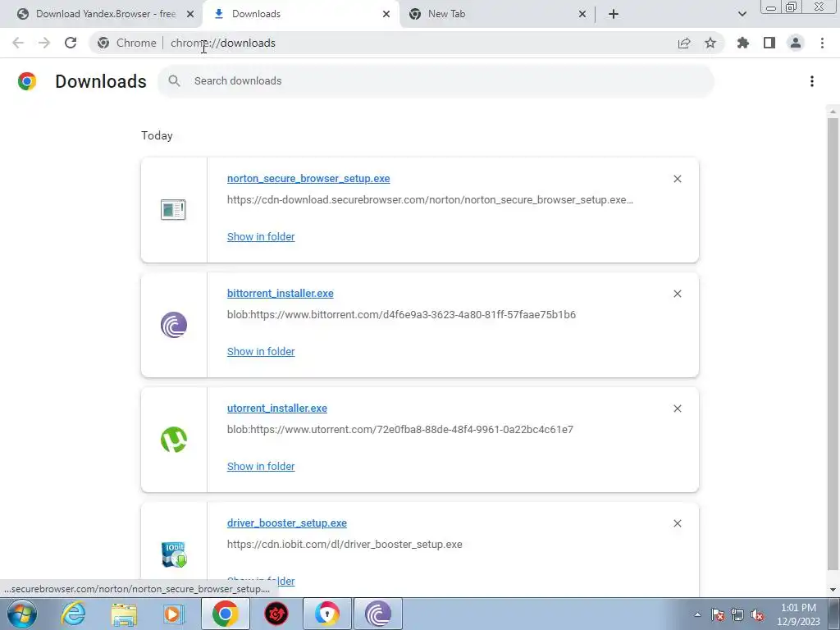Show hidden system tray icons arrow
Image resolution: width=840 pixels, height=630 pixels.
coord(697,614)
